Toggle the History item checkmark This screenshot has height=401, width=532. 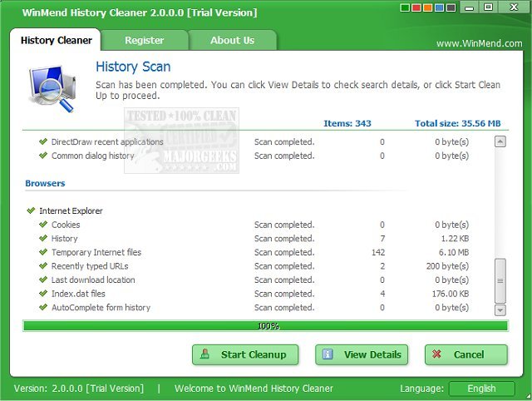point(43,239)
